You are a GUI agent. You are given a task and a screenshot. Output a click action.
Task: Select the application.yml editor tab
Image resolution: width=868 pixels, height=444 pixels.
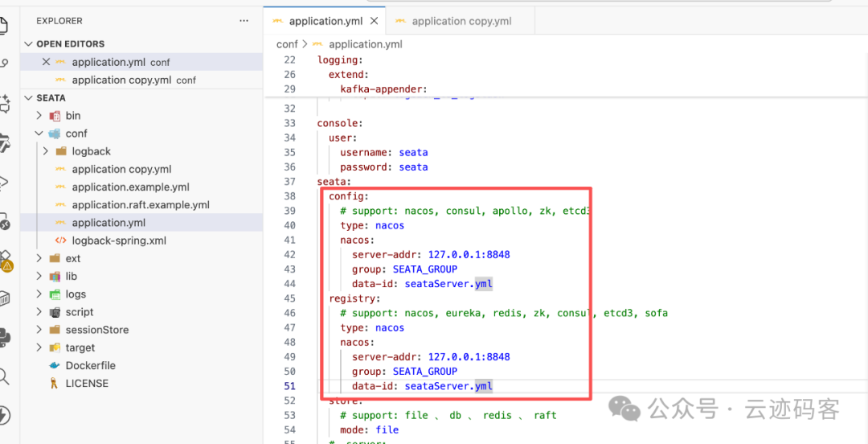click(x=325, y=21)
